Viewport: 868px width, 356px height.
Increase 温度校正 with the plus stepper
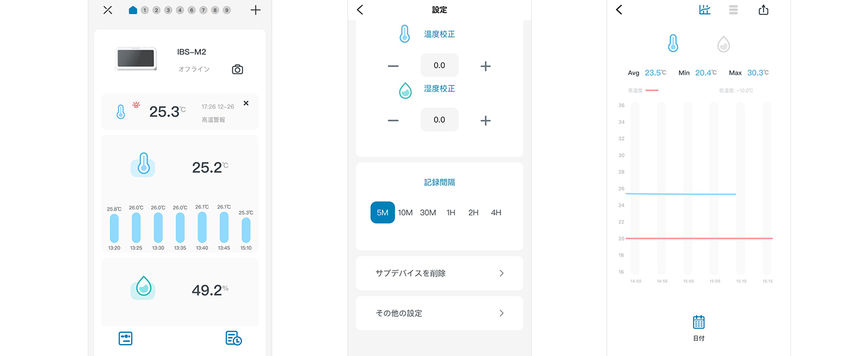pyautogui.click(x=486, y=66)
